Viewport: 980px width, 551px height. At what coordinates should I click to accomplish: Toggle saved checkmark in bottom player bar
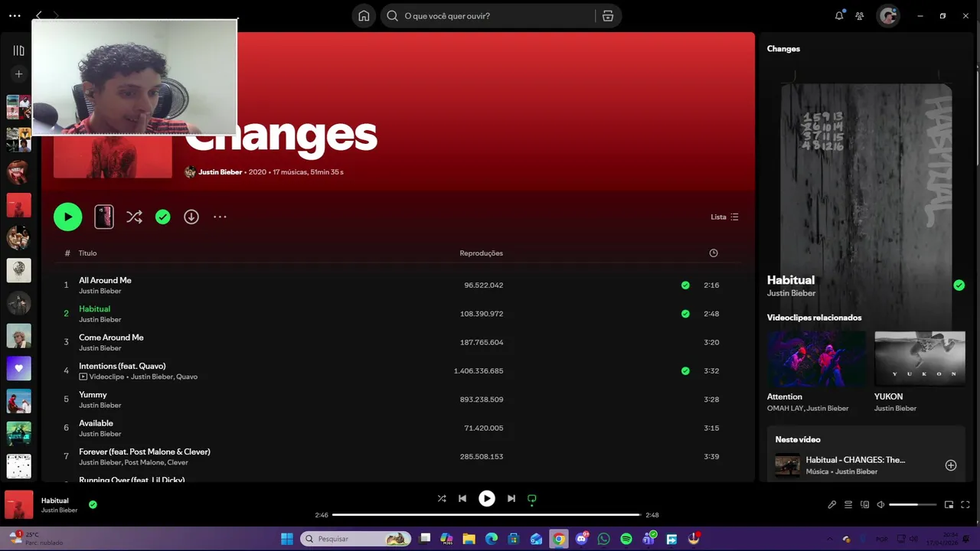coord(93,505)
